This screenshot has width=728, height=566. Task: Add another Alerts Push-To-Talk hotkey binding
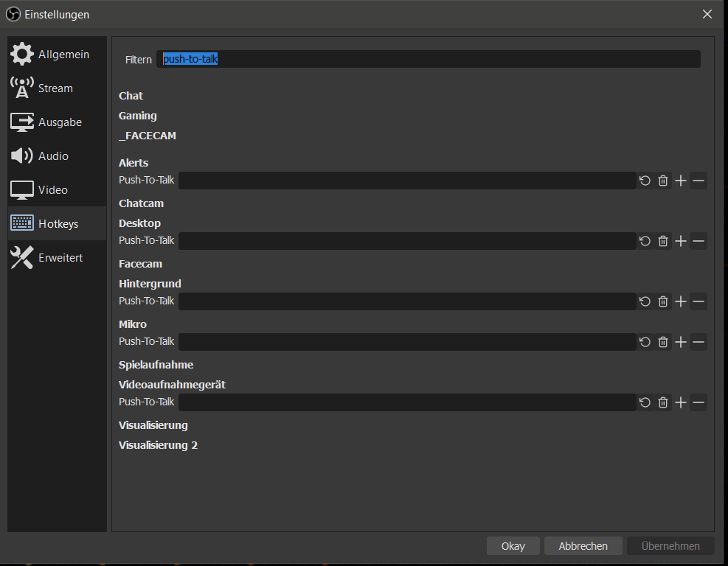(x=681, y=181)
